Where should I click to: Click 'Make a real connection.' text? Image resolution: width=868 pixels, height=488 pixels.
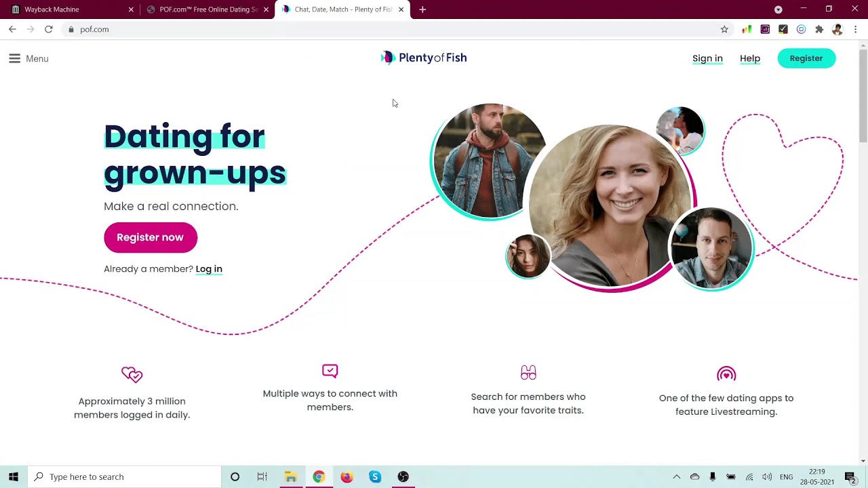pos(171,206)
